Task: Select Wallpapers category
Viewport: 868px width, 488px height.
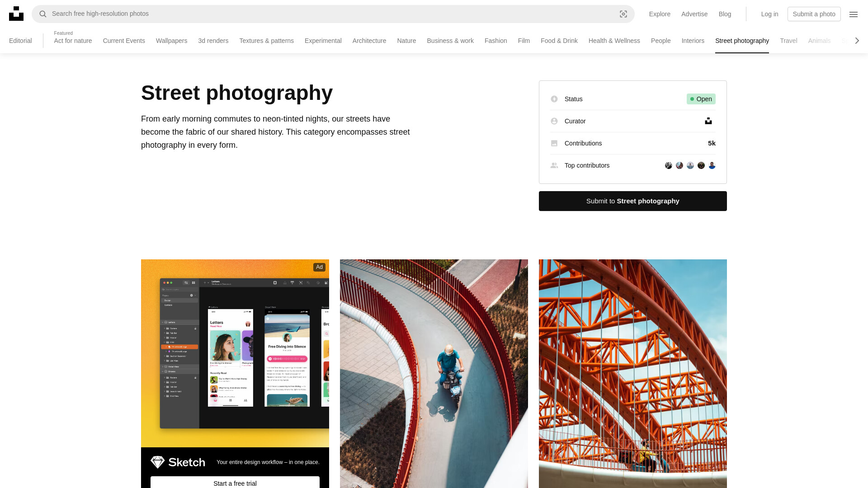Action: (171, 41)
